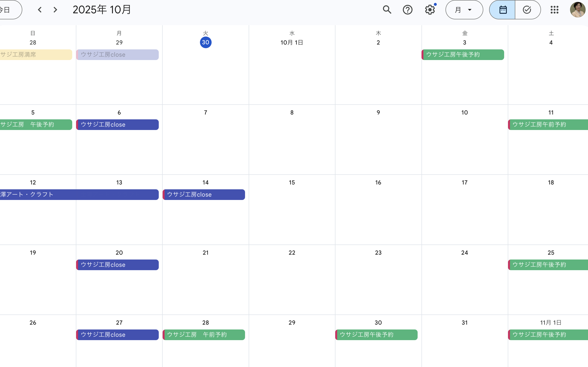Open ウサジ工房午後予約 event on October 3
Viewport: 588px width, 367px height.
point(463,55)
